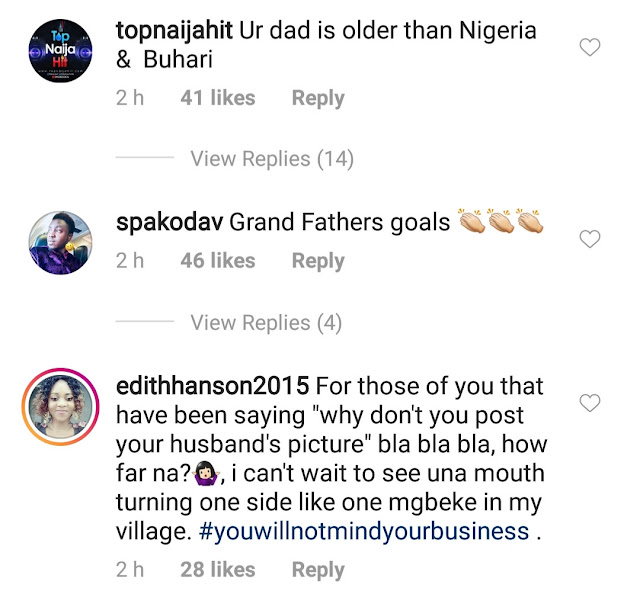Expand View Replies (14) thread

[271, 159]
